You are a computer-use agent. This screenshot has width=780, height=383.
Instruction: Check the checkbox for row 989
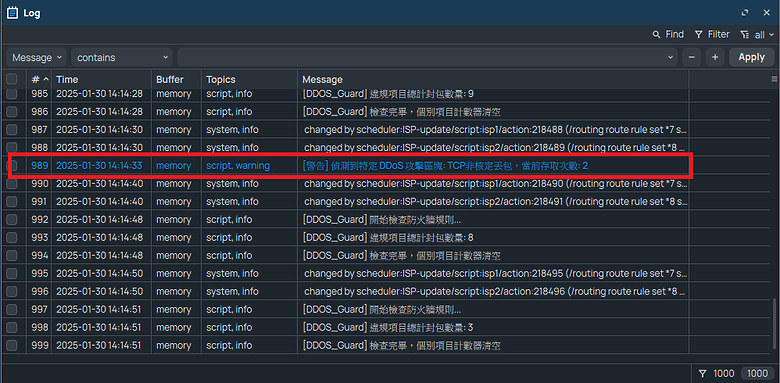[x=13, y=166]
